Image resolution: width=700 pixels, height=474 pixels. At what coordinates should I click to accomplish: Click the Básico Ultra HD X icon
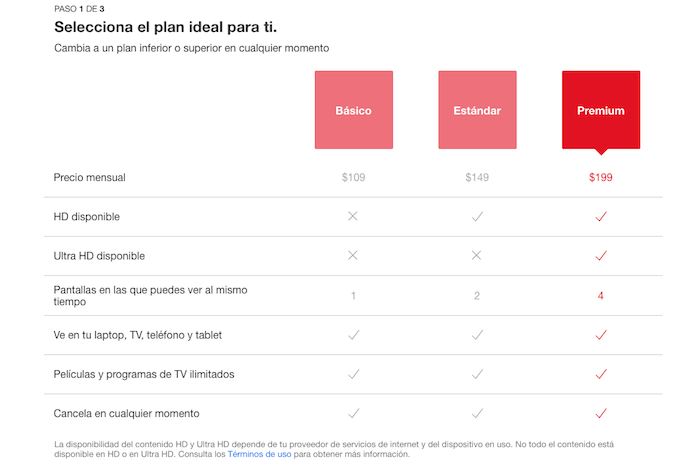353,255
